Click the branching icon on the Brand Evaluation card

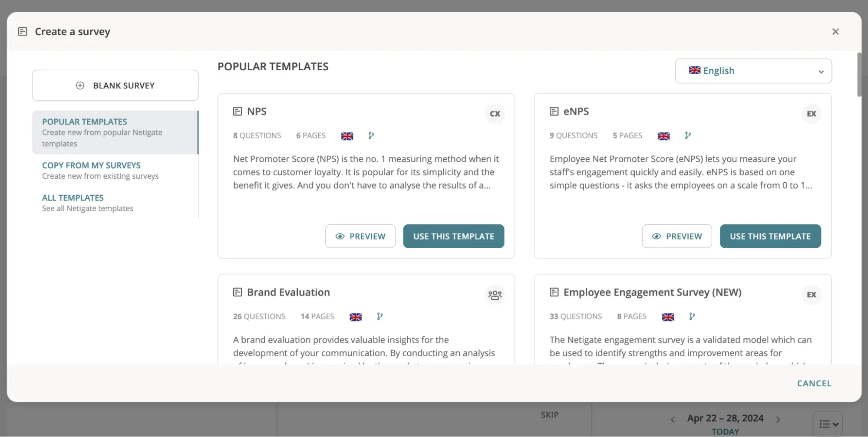tap(380, 316)
